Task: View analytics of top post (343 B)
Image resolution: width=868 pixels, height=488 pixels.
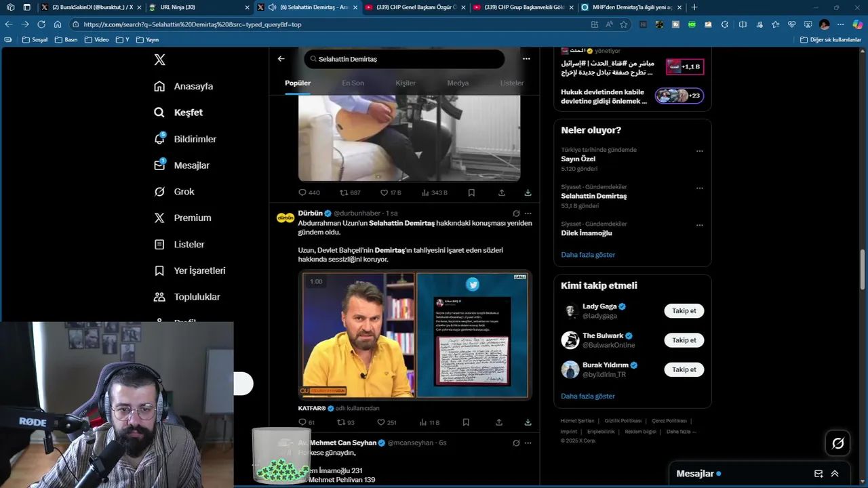Action: 435,192
